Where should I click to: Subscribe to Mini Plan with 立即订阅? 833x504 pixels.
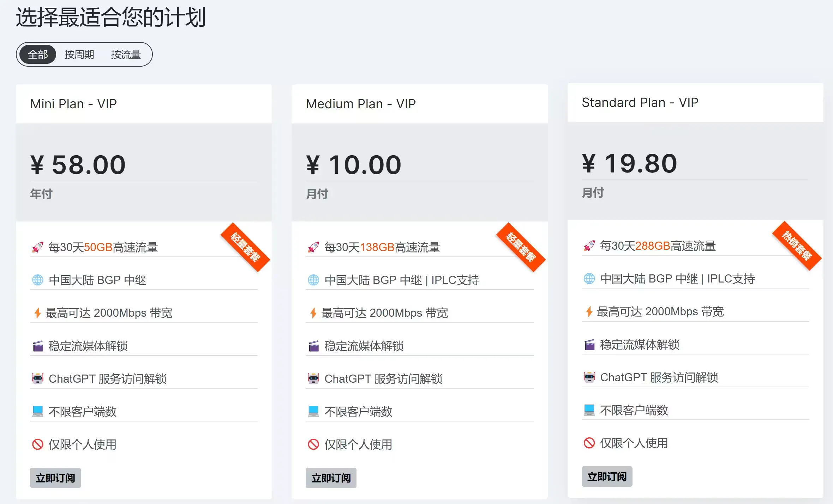coord(55,478)
